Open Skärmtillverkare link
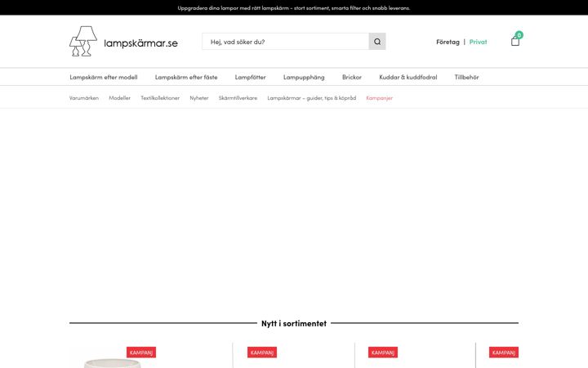Viewport: 588px width, 368px height. click(238, 98)
